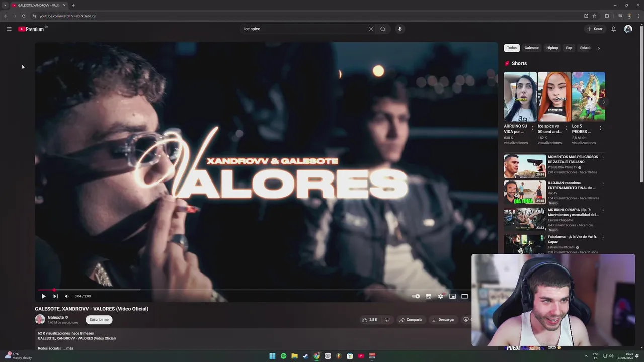Click the Descargar download button
644x362 pixels.
[443, 320]
